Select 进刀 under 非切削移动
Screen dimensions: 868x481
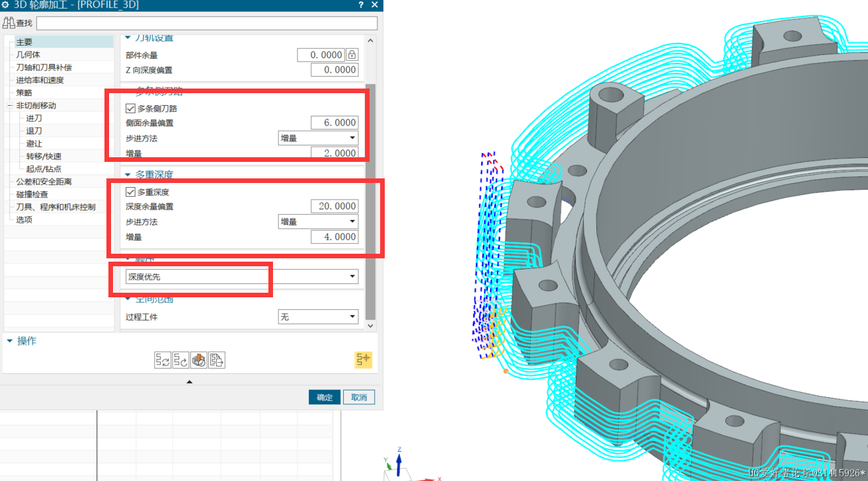click(34, 118)
